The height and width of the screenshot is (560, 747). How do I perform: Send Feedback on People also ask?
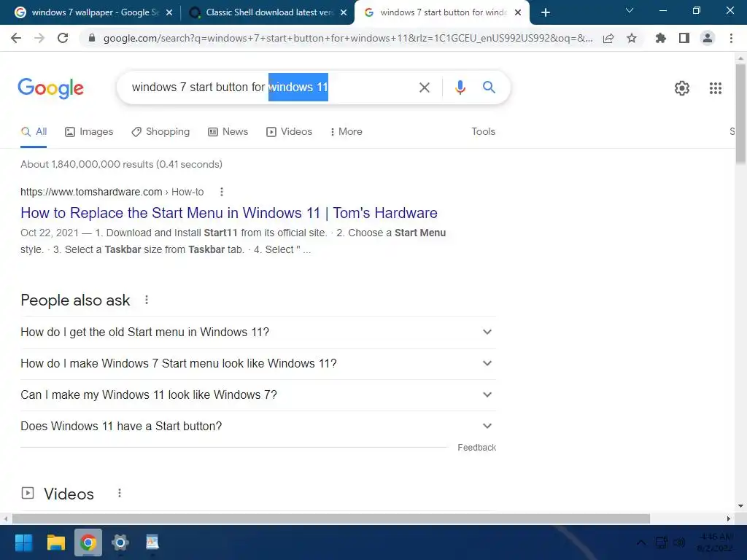pos(477,448)
